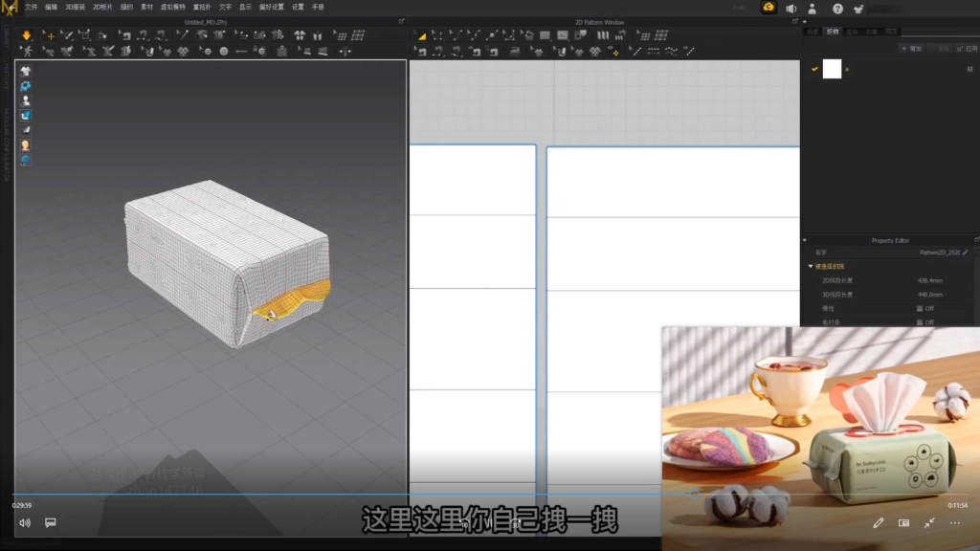980x551 pixels.
Task: Toggle the 粘衬条 Off checkbox
Action: point(920,322)
